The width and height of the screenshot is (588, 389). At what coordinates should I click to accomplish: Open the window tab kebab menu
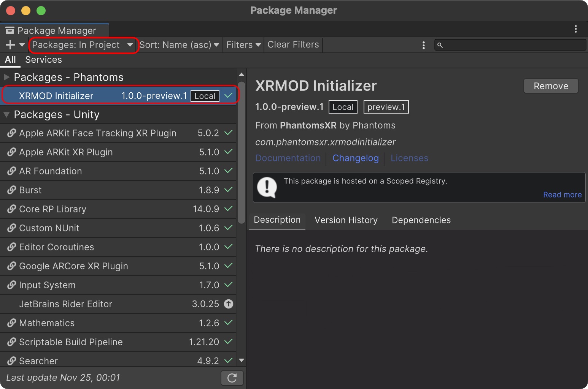point(576,29)
